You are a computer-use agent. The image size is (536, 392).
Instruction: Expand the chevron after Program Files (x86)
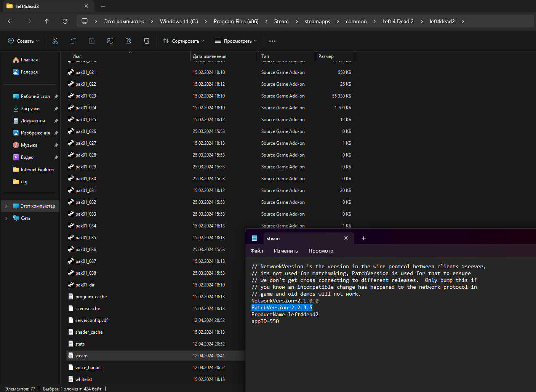tap(266, 21)
